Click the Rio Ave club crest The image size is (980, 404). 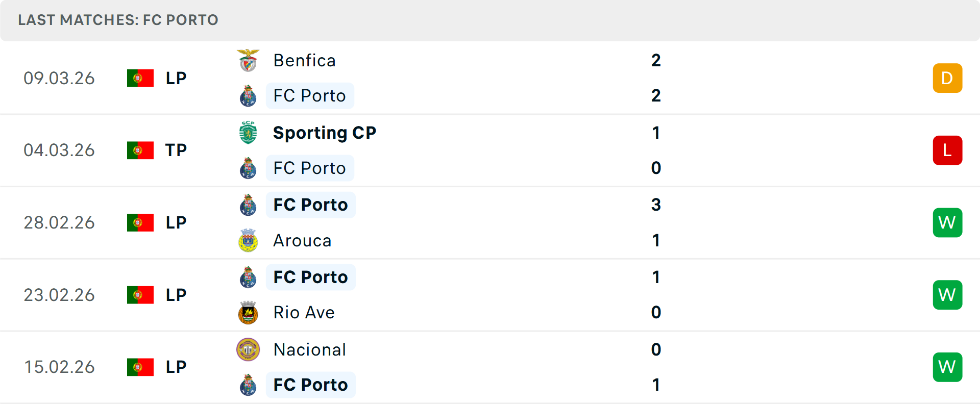(248, 313)
